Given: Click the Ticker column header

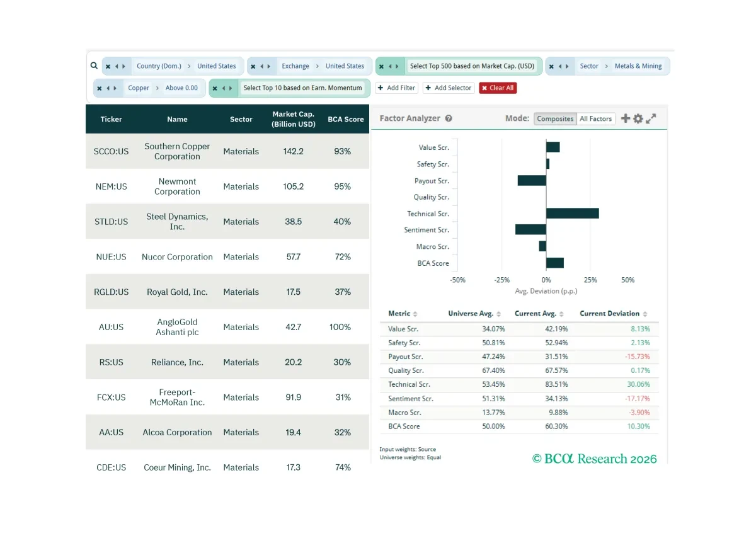Looking at the screenshot, I should [x=112, y=119].
